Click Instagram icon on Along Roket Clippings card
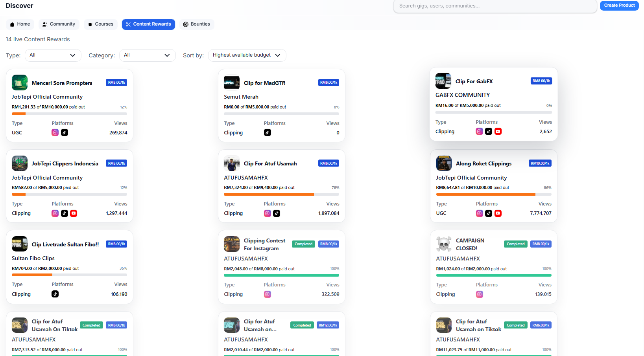Viewport: 644px width, 356px height. pos(480,213)
